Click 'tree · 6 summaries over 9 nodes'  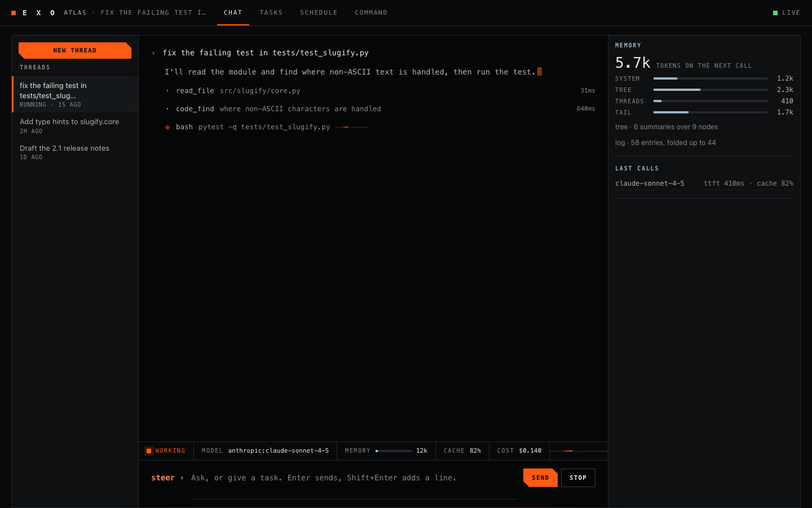click(x=667, y=127)
